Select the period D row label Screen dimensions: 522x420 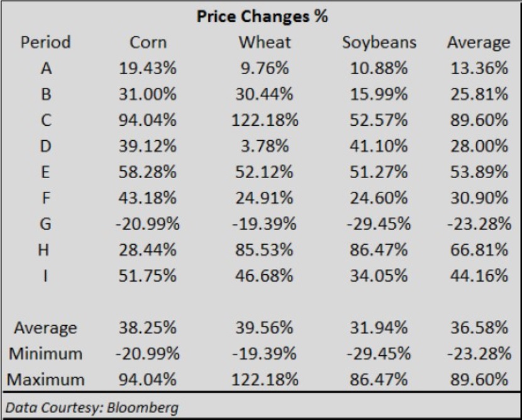click(46, 147)
